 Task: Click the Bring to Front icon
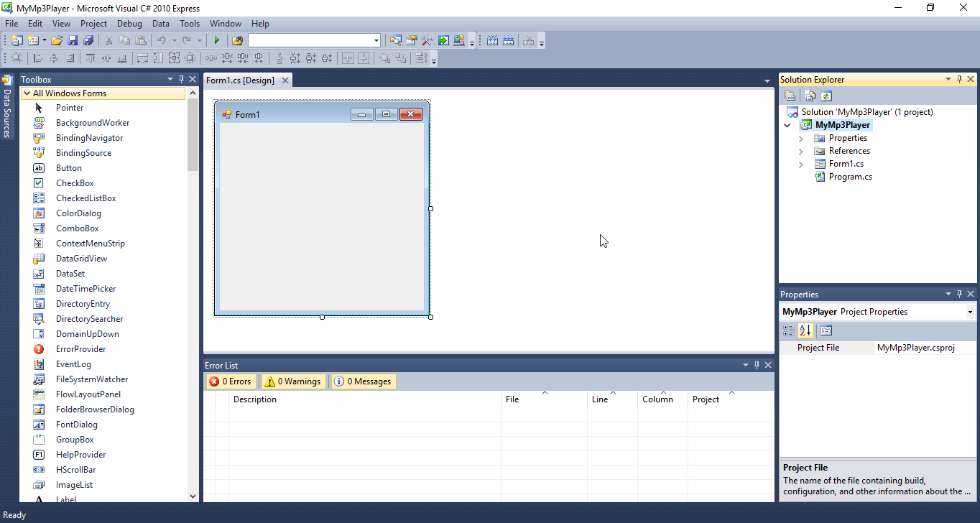[x=384, y=58]
